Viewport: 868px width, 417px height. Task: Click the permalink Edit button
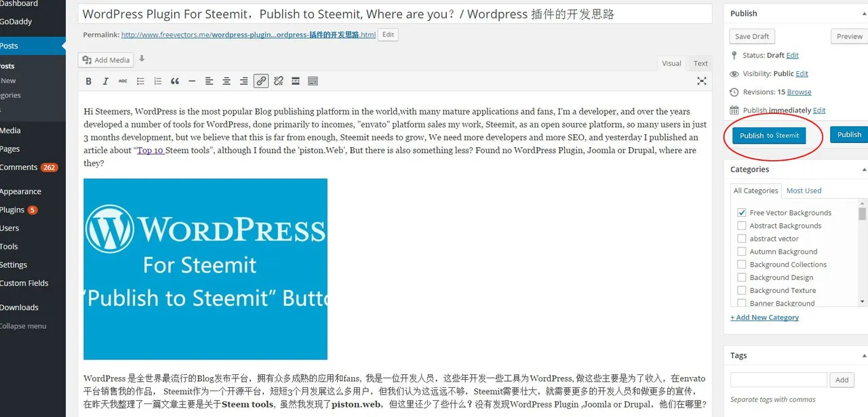[388, 34]
